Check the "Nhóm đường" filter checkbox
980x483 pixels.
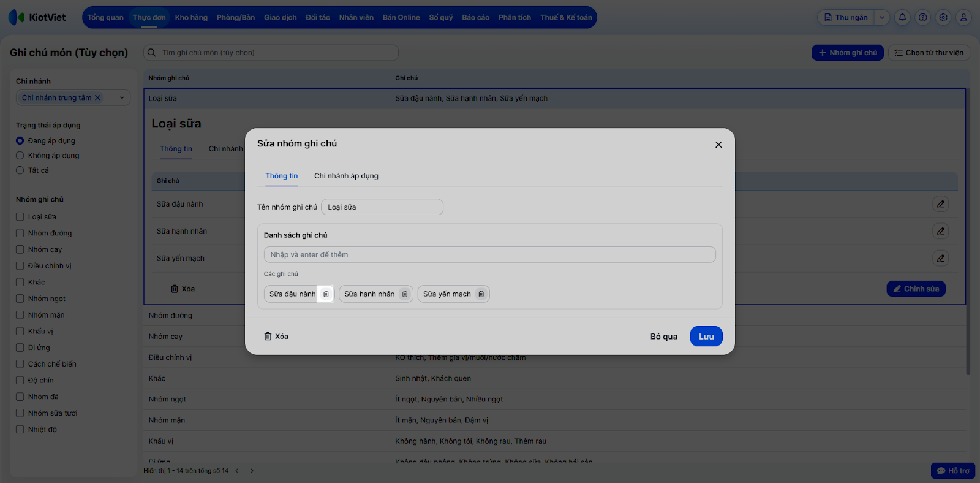(20, 233)
